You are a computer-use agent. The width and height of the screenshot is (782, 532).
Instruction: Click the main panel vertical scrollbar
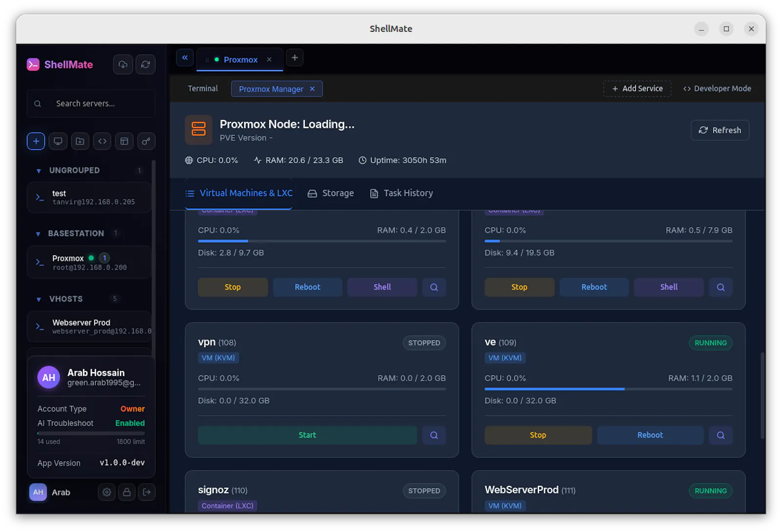(762, 396)
